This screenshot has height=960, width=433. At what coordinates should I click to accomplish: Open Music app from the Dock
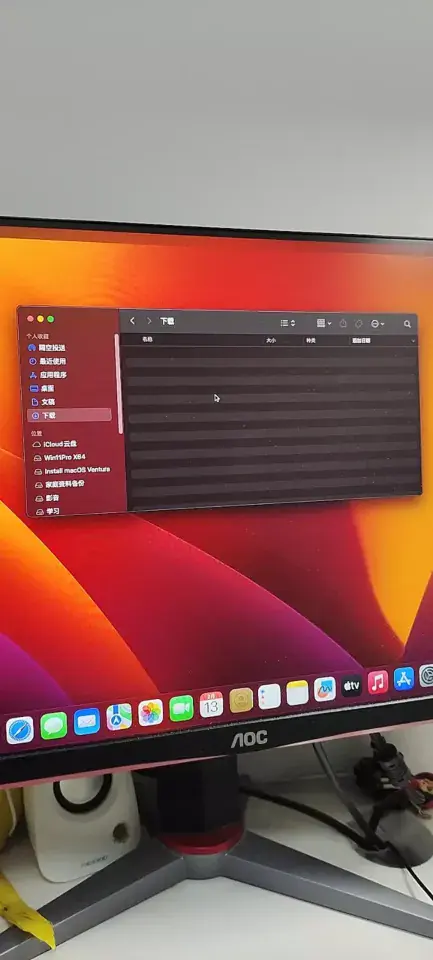click(378, 681)
